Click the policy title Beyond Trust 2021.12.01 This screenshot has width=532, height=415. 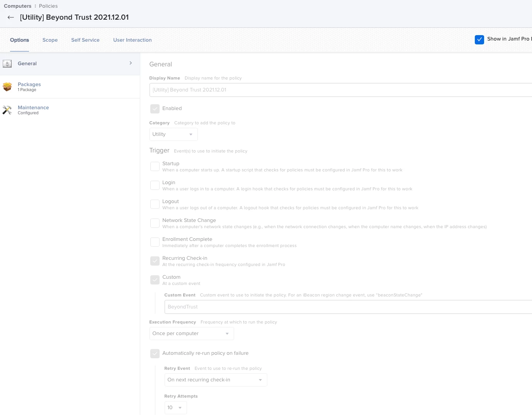[x=75, y=17]
